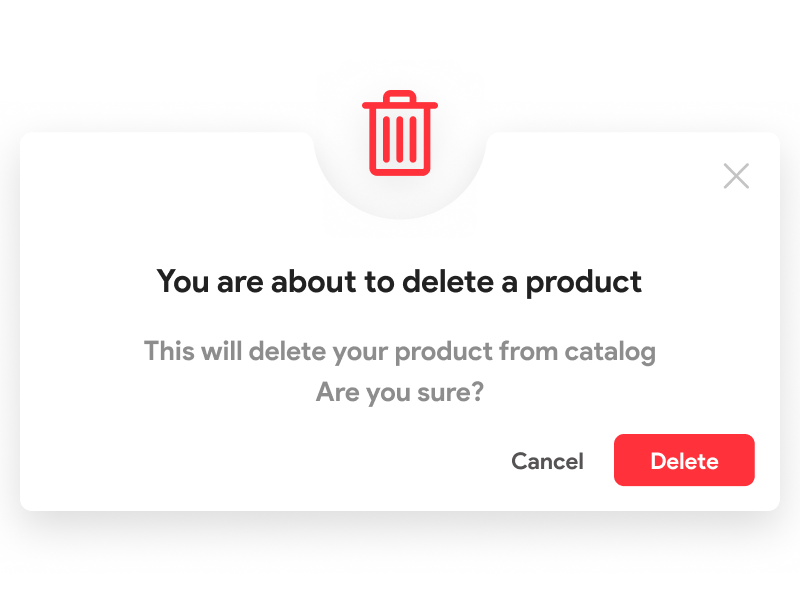Tap the Delete label on the red button
The width and height of the screenshot is (800, 600).
point(684,461)
